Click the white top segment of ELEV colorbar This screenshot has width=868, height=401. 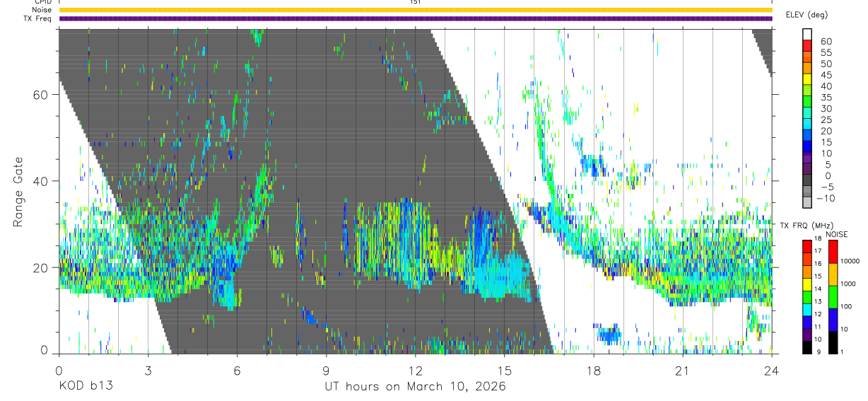click(x=807, y=34)
